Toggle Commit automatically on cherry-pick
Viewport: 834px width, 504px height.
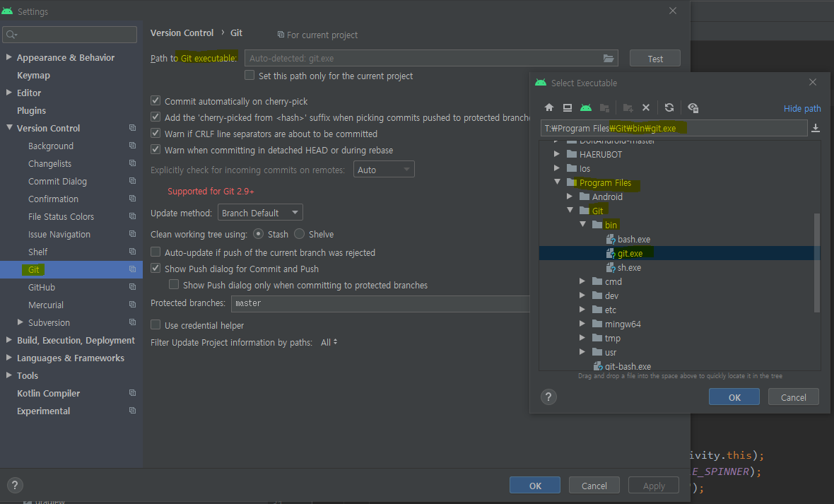click(155, 100)
